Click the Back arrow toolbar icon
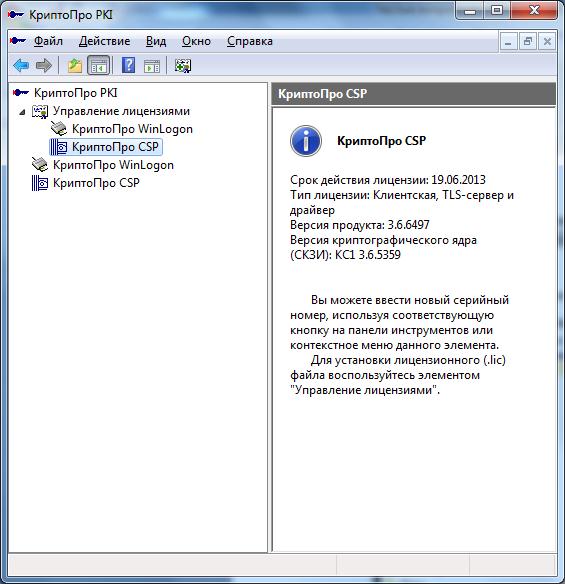The width and height of the screenshot is (565, 584). point(21,66)
